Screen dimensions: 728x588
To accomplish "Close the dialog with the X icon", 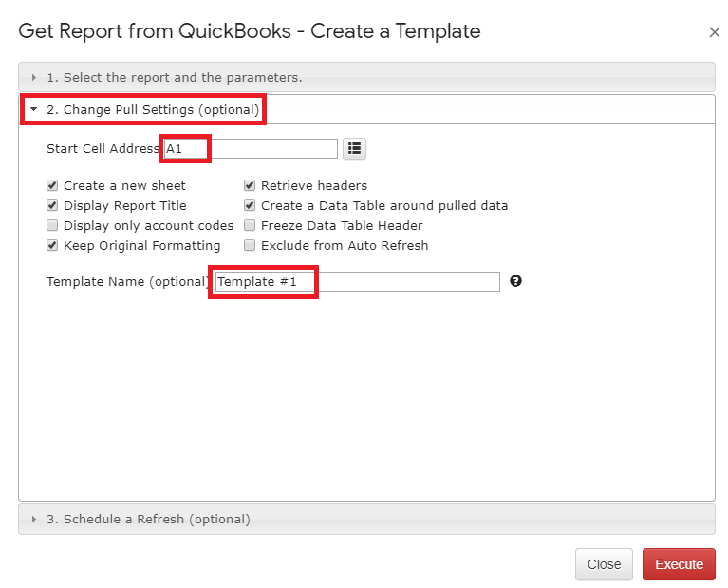I will tap(714, 32).
